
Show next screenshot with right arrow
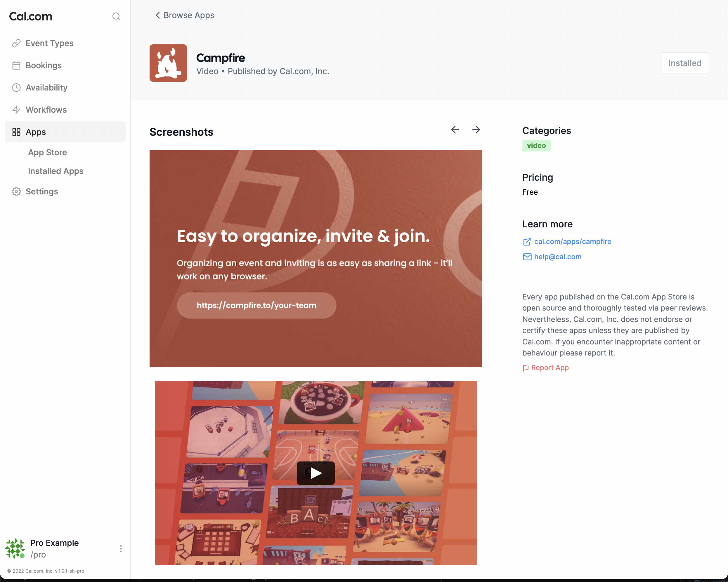coord(476,130)
